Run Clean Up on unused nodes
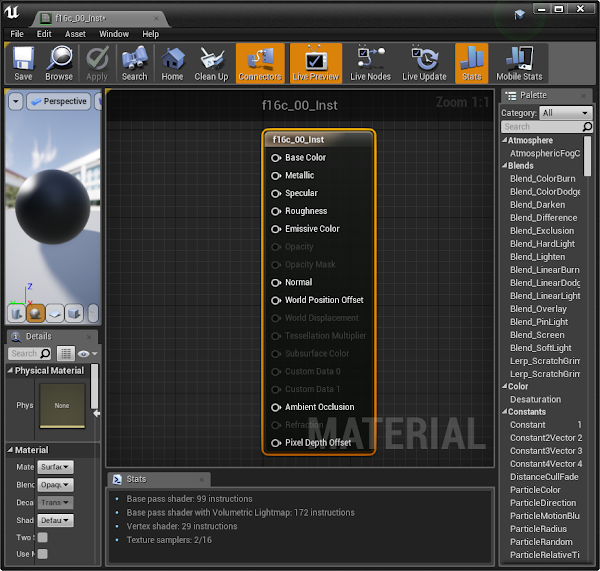This screenshot has width=600, height=571. point(211,63)
